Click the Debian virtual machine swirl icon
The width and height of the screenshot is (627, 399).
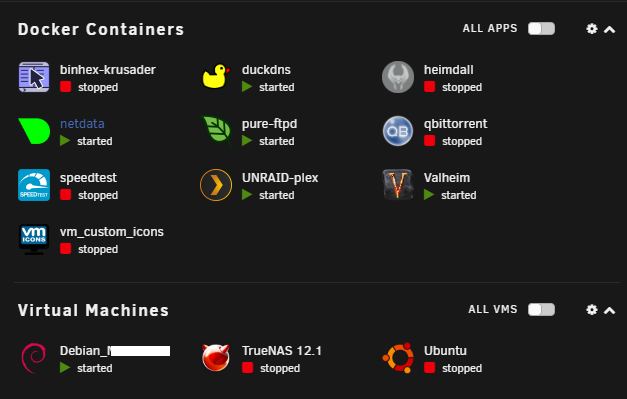click(33, 357)
